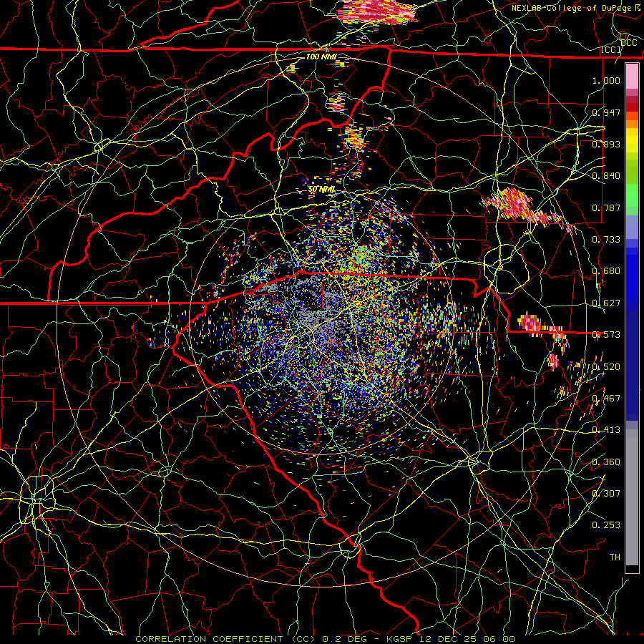Click the Correlation Coefficient caption text
The width and height of the screenshot is (644, 644).
pos(225,639)
